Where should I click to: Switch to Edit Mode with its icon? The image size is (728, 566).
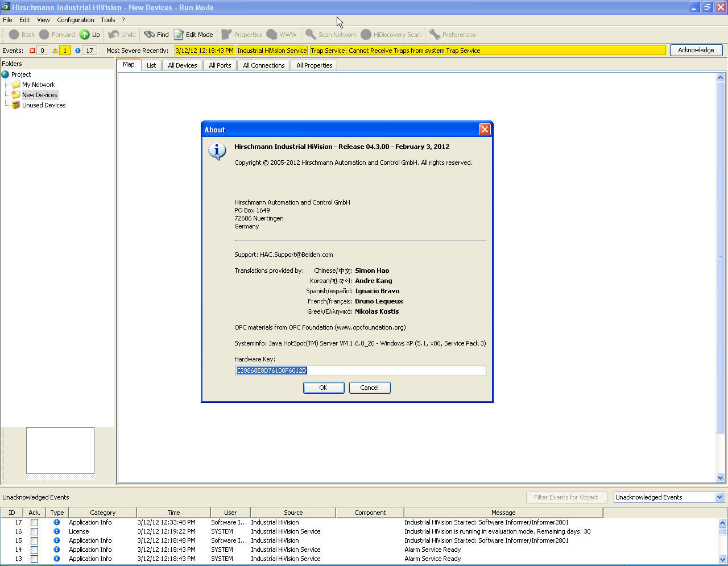179,35
